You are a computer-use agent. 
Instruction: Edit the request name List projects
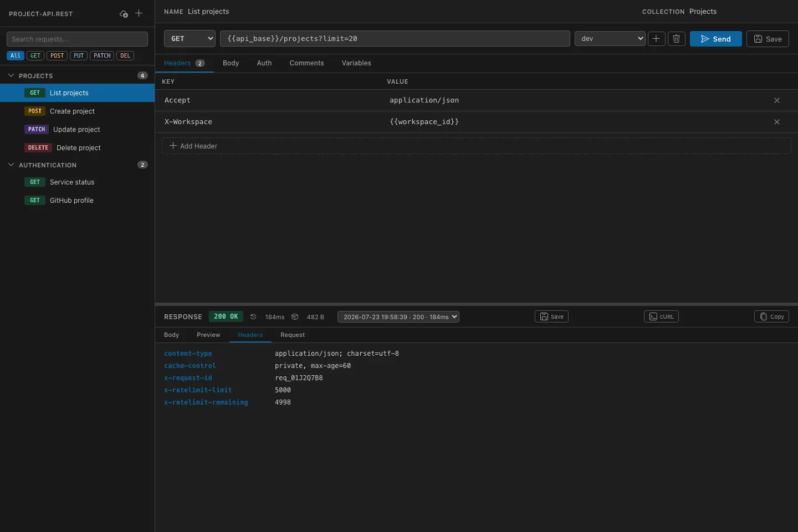tap(208, 12)
